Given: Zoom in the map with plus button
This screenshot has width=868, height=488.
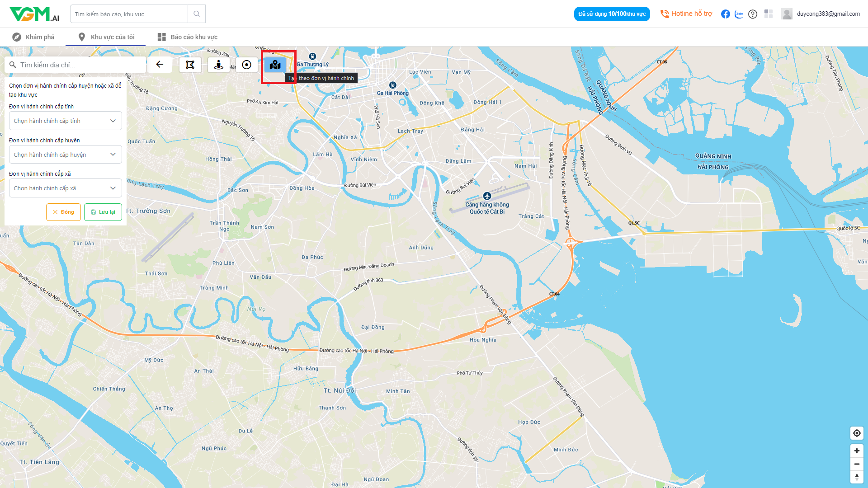Looking at the screenshot, I should pyautogui.click(x=857, y=450).
